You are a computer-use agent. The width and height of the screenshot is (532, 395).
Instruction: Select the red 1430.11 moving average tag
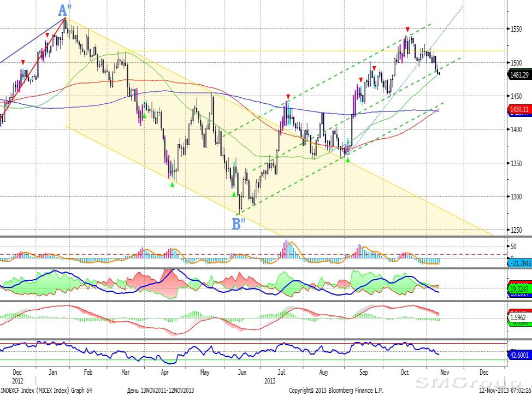coord(519,109)
